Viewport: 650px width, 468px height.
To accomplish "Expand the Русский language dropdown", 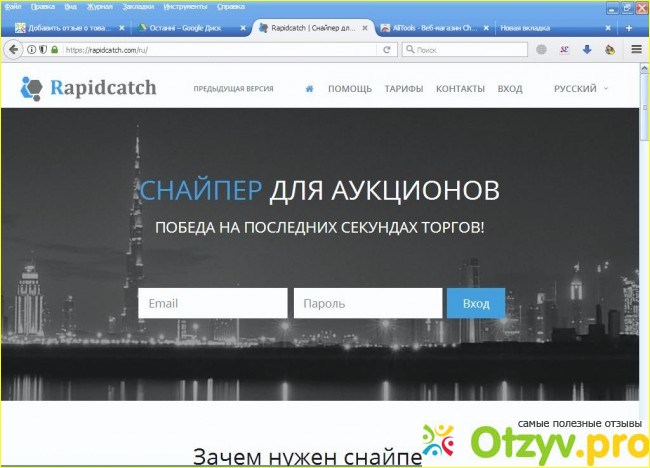I will coord(581,89).
